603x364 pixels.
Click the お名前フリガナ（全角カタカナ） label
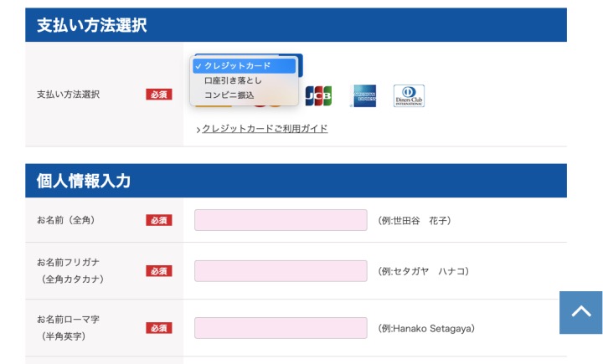point(70,270)
